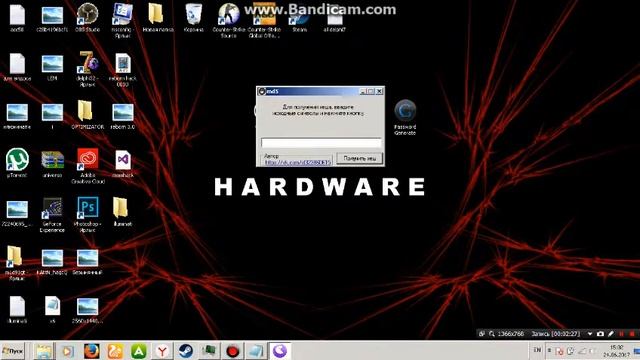Open the media player taskbar icon
Viewport: 640px width, 360px height.
(x=68, y=351)
